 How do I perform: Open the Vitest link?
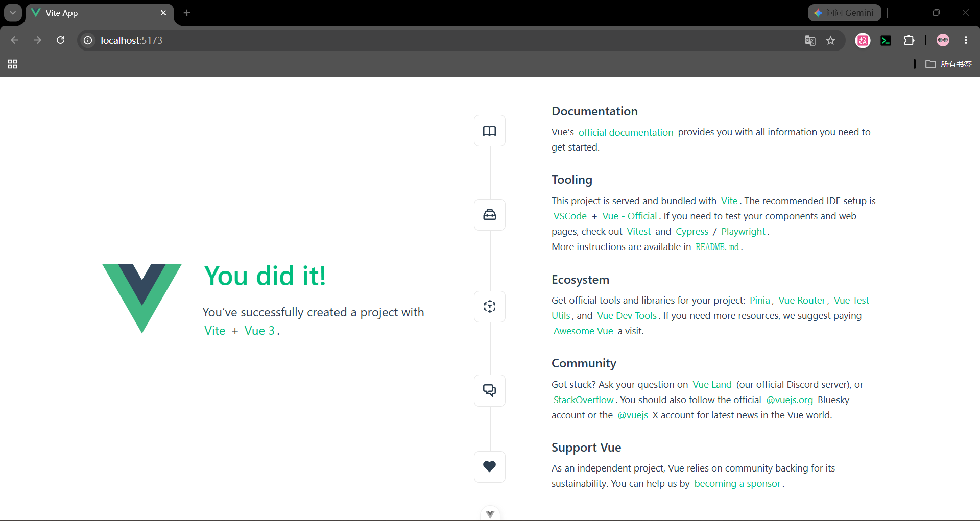pyautogui.click(x=639, y=232)
